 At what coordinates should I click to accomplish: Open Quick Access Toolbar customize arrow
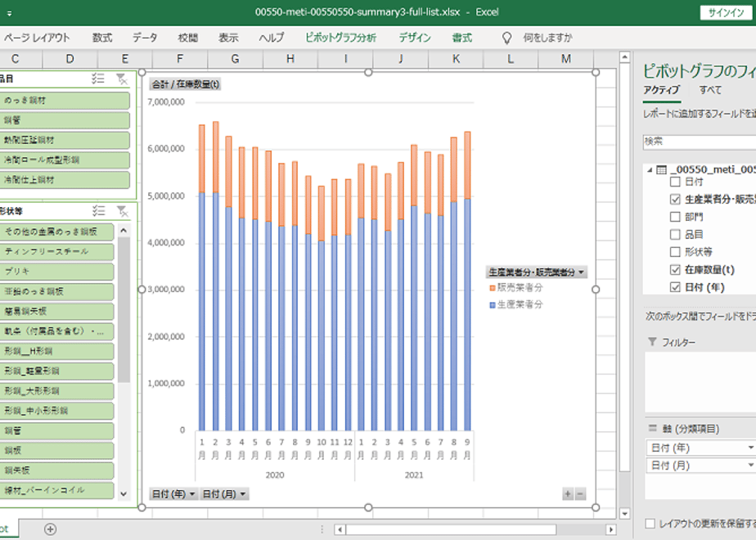9,13
